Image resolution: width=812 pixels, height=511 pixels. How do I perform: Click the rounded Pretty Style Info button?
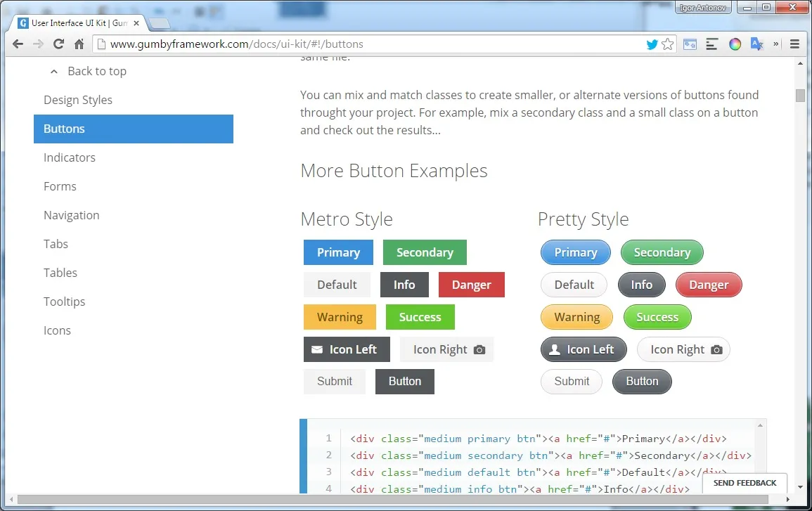click(641, 285)
